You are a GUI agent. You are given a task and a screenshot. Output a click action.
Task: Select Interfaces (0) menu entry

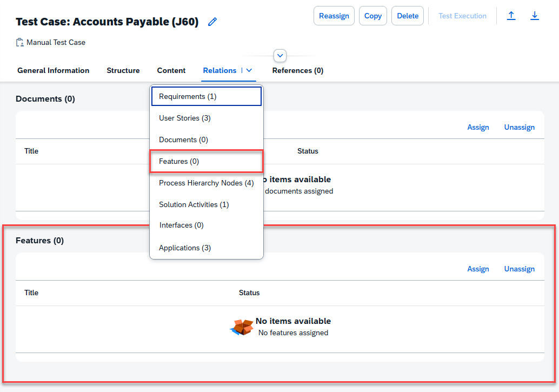[x=207, y=225]
